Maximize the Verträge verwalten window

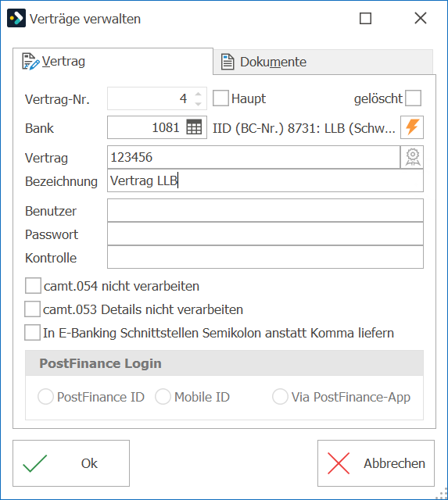(365, 18)
